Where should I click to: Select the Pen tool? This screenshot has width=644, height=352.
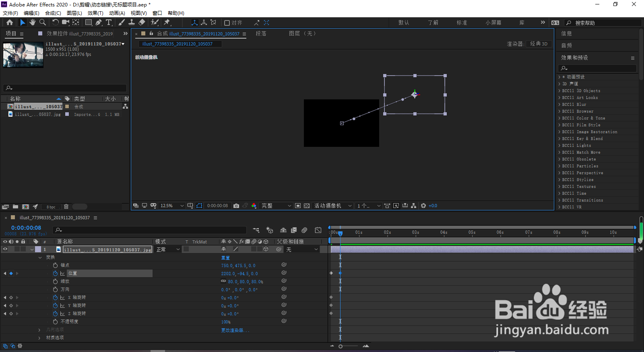point(99,23)
